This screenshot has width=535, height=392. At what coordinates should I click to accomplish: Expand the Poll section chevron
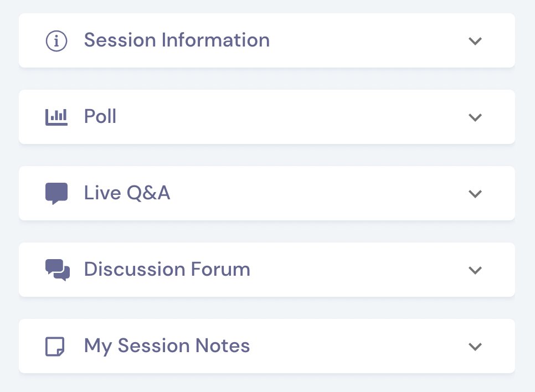[475, 117]
